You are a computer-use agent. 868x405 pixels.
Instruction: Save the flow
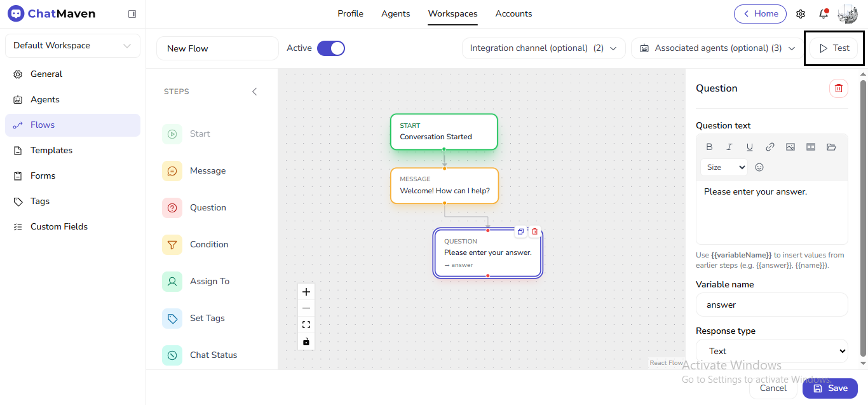click(830, 388)
